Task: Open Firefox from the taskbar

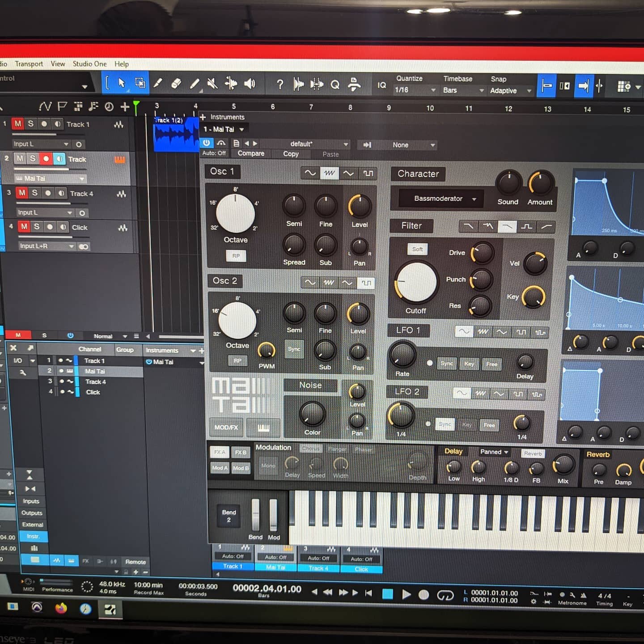Action: pyautogui.click(x=61, y=608)
